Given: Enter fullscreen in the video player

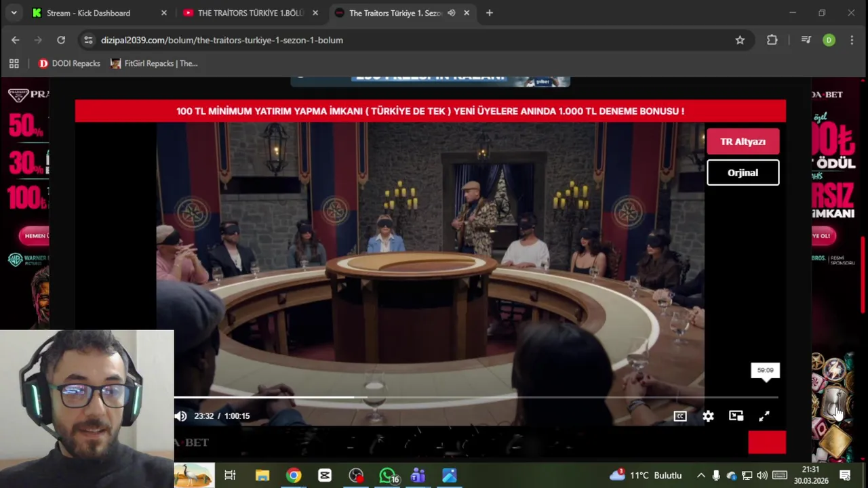Looking at the screenshot, I should (x=764, y=416).
